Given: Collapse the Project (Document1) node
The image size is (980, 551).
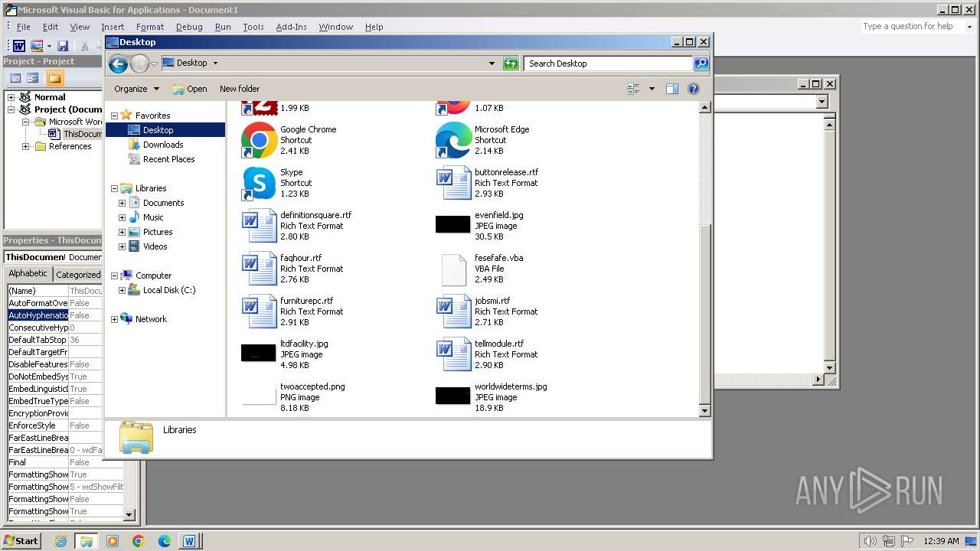Looking at the screenshot, I should pyautogui.click(x=11, y=109).
